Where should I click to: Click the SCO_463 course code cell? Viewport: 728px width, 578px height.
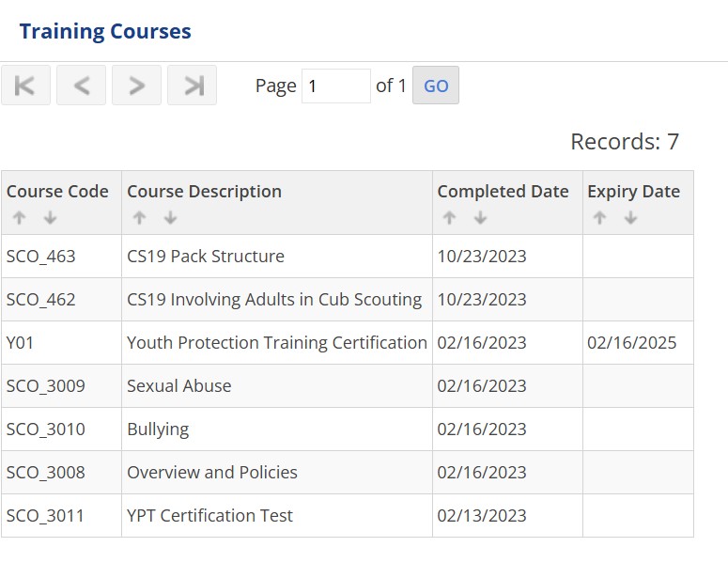pyautogui.click(x=41, y=257)
